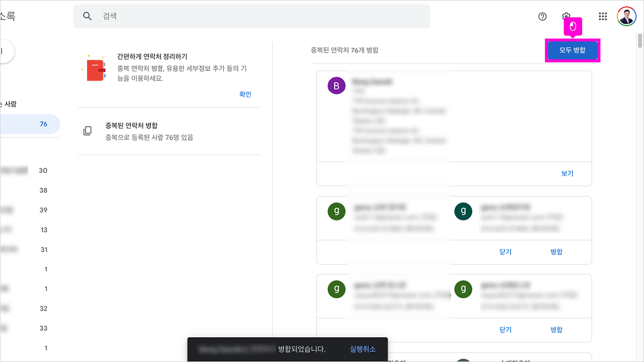Click the Help question mark icon
The image size is (644, 362).
tap(542, 17)
